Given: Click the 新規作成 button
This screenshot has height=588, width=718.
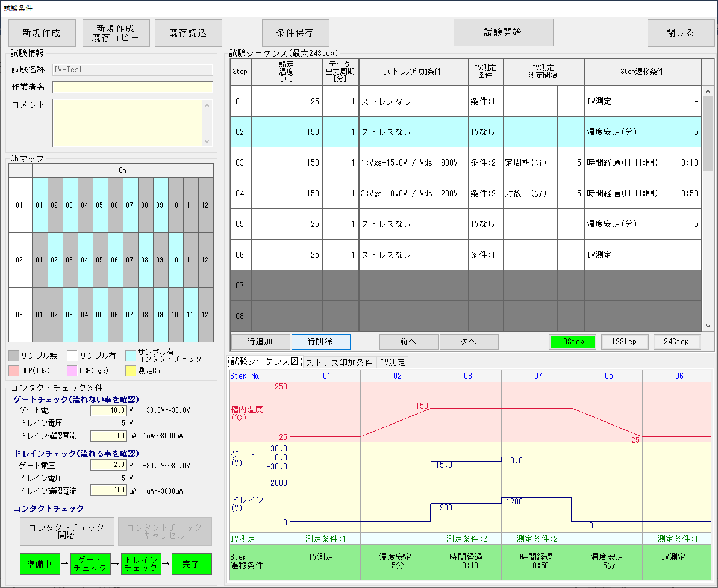Looking at the screenshot, I should (x=42, y=33).
